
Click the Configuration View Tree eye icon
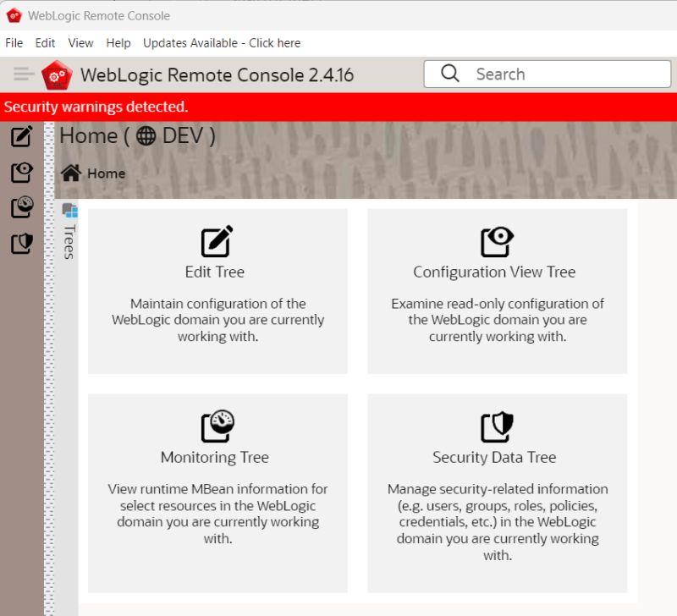pyautogui.click(x=497, y=241)
